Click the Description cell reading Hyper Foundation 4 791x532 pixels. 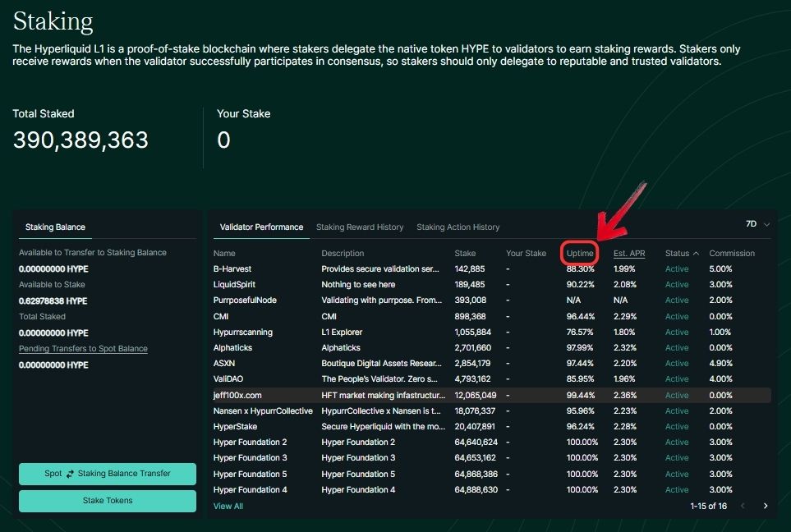[358, 489]
